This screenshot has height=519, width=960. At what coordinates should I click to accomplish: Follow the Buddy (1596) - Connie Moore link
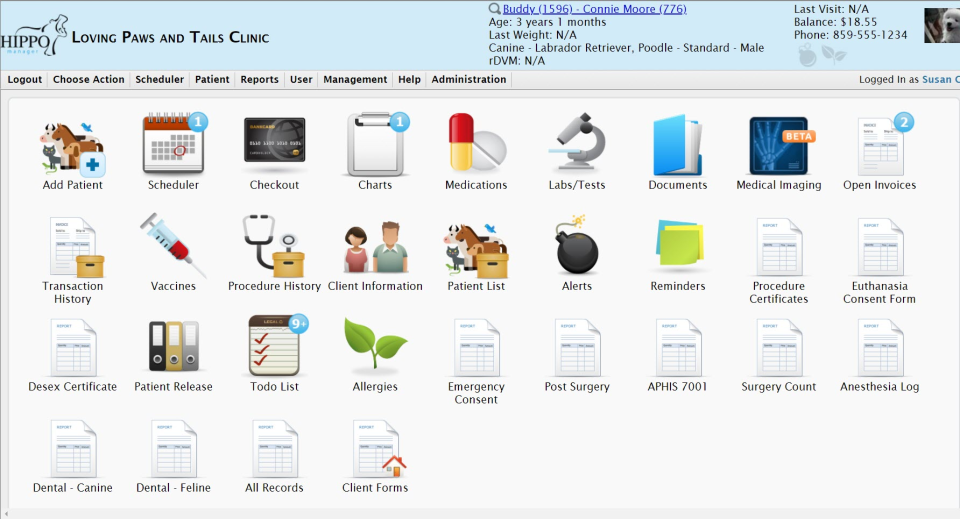coord(594,9)
